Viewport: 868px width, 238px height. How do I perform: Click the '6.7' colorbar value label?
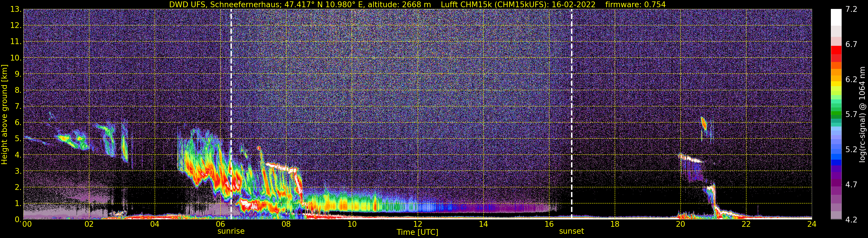[852, 44]
